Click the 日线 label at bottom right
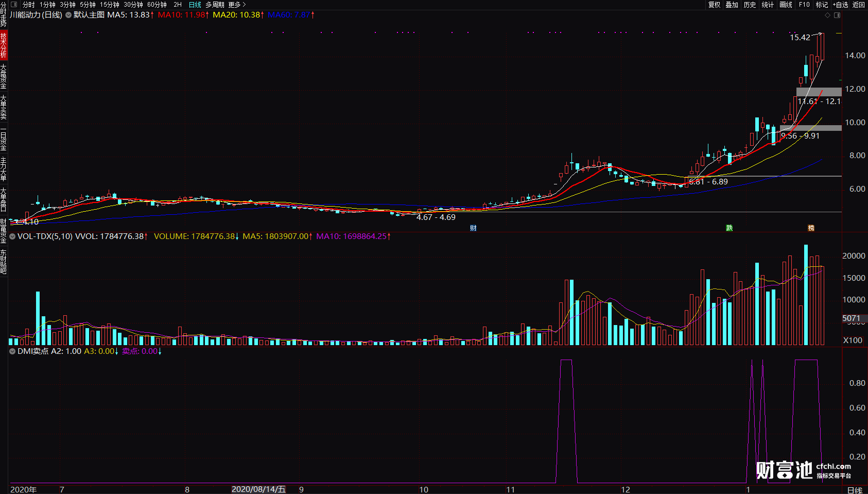This screenshot has width=868, height=494. pos(855,490)
